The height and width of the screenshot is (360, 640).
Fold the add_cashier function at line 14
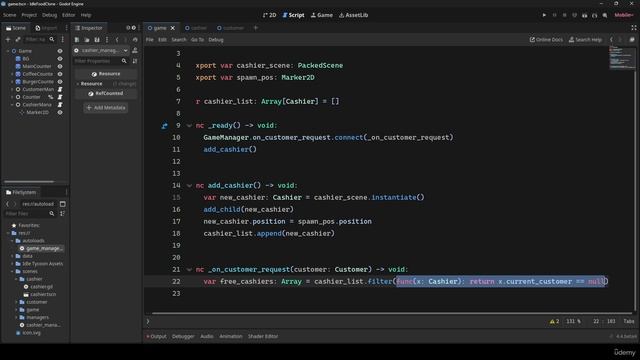[x=189, y=186]
